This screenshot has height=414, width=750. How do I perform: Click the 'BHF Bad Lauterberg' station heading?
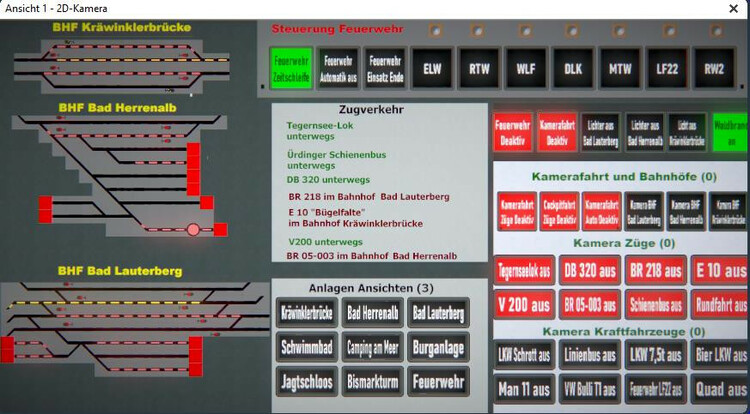[120, 271]
